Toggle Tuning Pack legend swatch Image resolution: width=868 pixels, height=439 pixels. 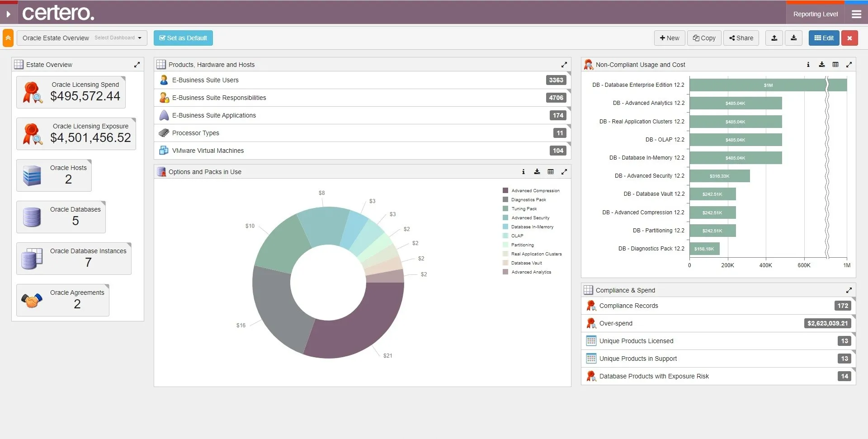pyautogui.click(x=505, y=209)
